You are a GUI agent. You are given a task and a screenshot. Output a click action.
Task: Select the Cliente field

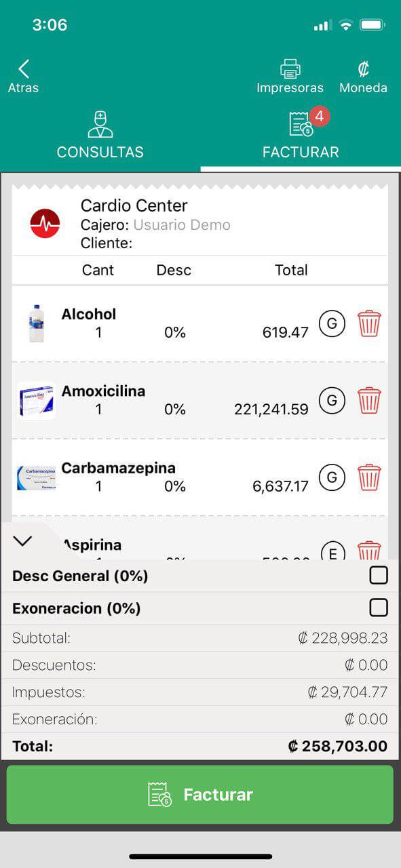click(x=107, y=243)
